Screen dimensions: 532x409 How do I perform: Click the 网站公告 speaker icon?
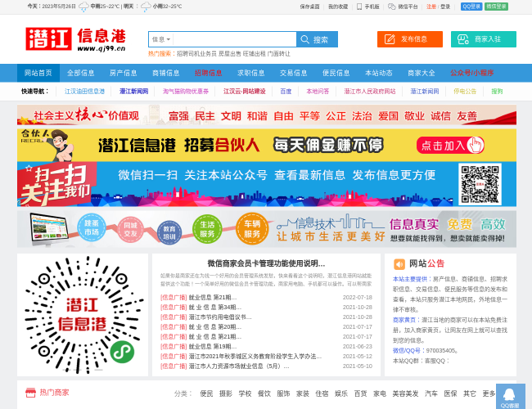[x=399, y=264]
